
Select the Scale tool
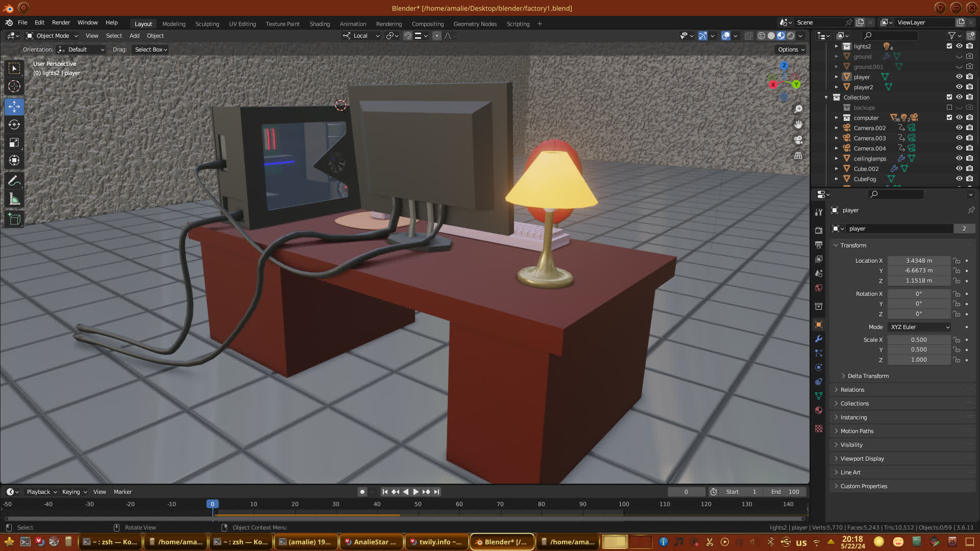[x=14, y=143]
